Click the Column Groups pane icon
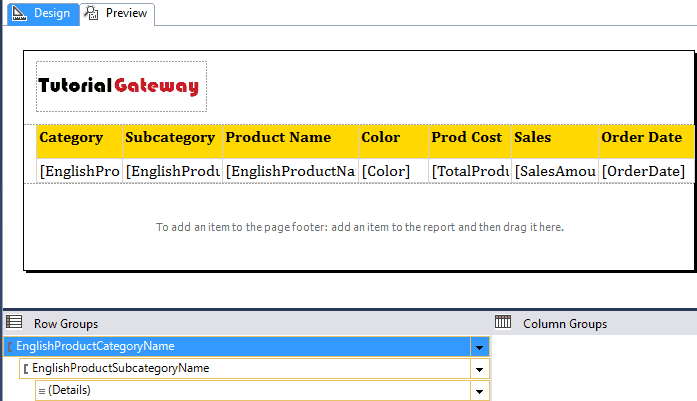 pos(503,322)
